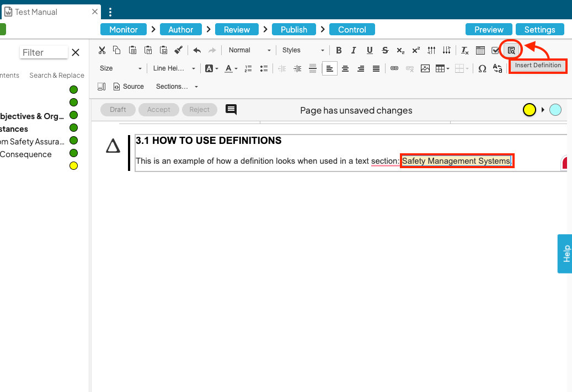The width and height of the screenshot is (572, 392).
Task: Toggle subscript formatting
Action: pyautogui.click(x=400, y=50)
